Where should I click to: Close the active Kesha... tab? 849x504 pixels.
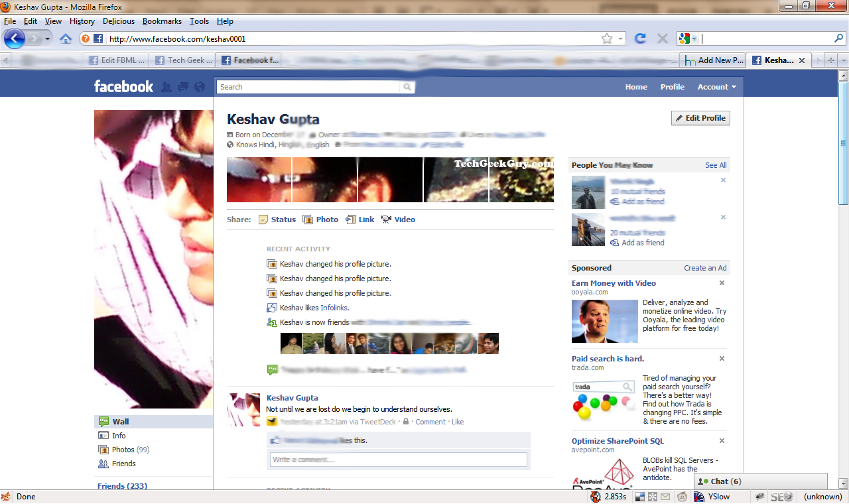802,60
